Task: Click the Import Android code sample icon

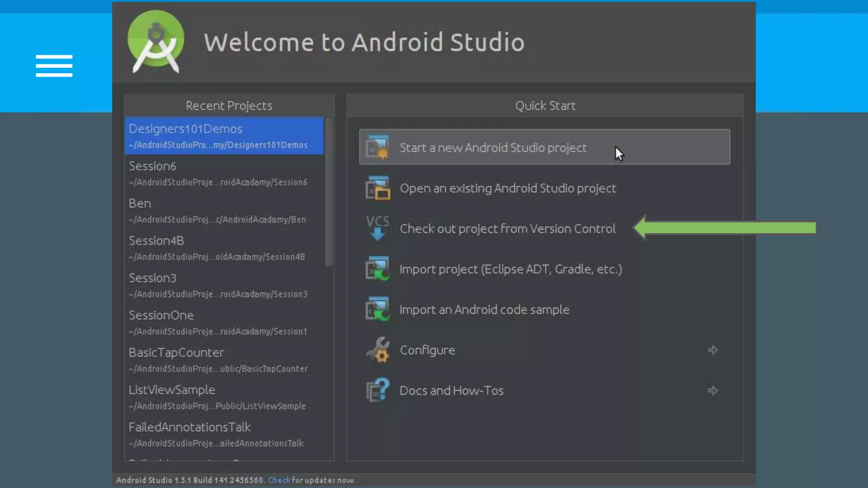Action: (x=377, y=309)
